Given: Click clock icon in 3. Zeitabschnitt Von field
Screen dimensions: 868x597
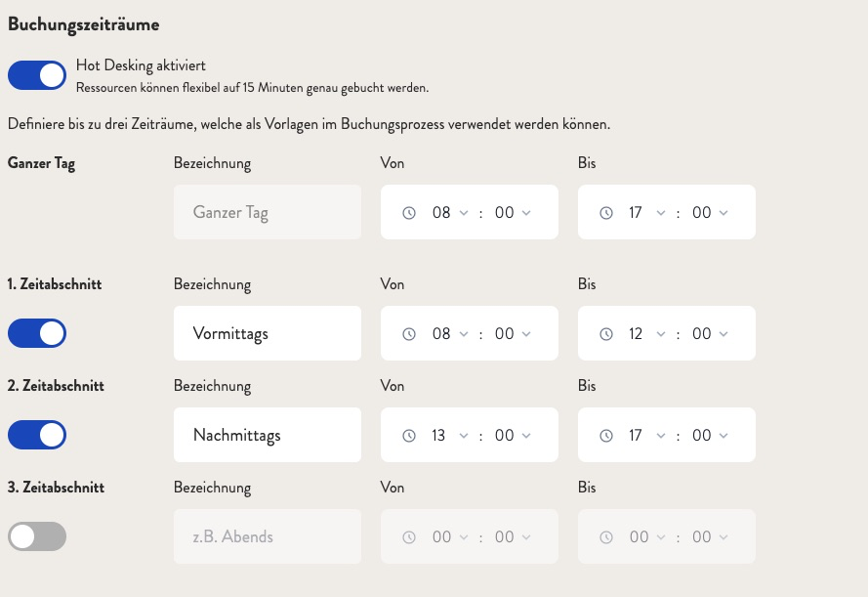Looking at the screenshot, I should point(409,537).
